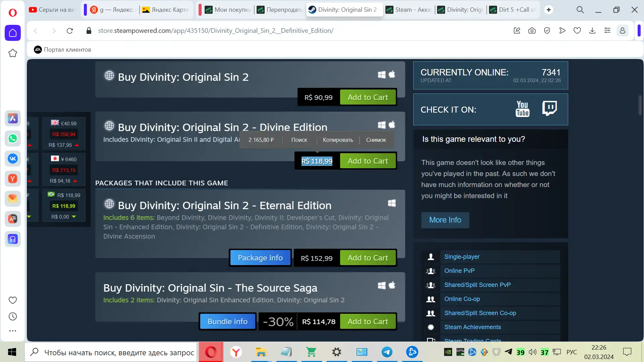Add Divinity: Original Sin 2 to cart

[368, 97]
